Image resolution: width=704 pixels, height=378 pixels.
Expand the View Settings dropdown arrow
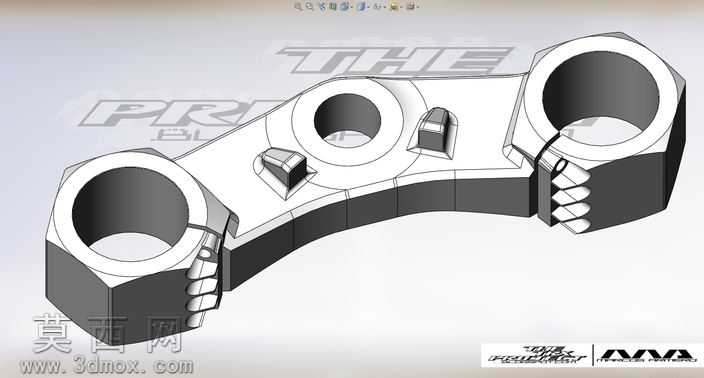click(418, 7)
